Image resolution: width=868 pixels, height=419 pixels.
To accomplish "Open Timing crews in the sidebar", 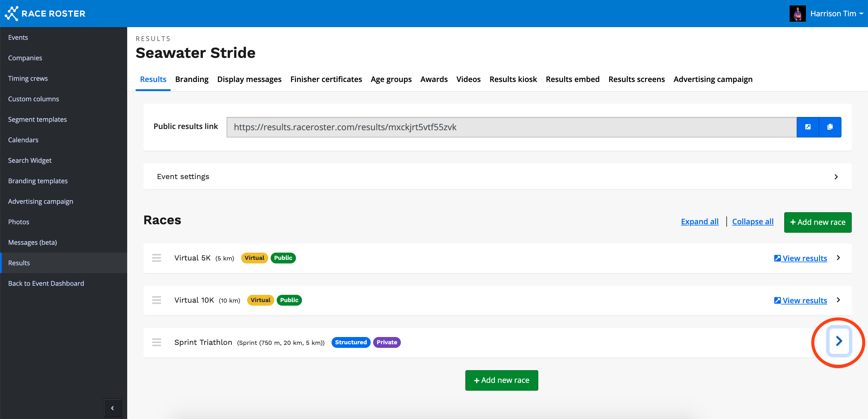I will pyautogui.click(x=28, y=79).
